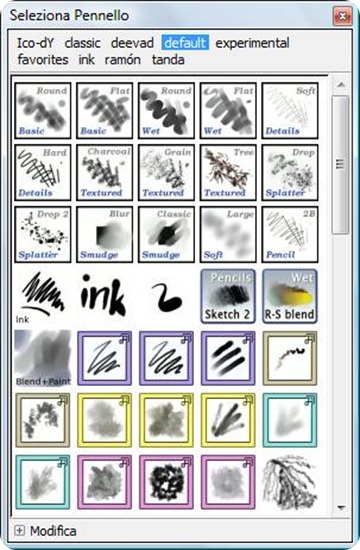Image resolution: width=360 pixels, height=550 pixels.
Task: Select the default brush group
Action: coord(185,43)
